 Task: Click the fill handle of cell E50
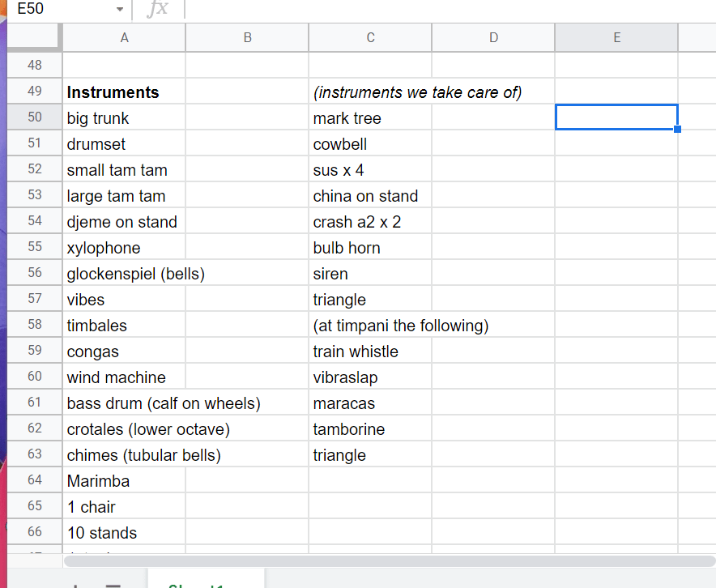pos(677,130)
